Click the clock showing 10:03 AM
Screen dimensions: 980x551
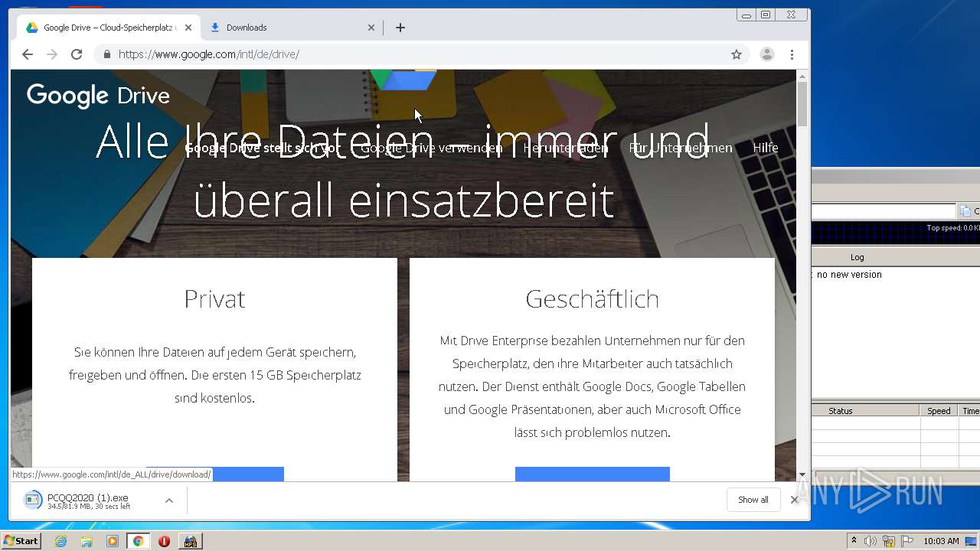pos(941,541)
